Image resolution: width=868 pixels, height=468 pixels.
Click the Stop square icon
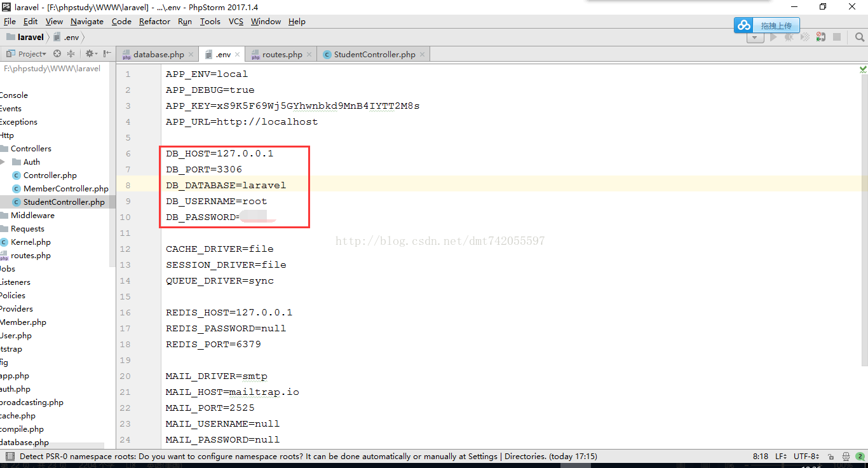[837, 38]
